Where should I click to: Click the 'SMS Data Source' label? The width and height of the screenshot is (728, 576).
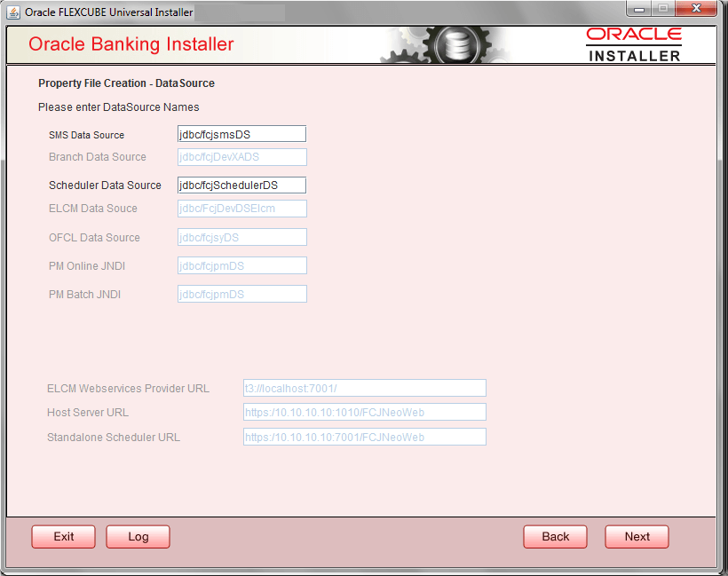click(86, 135)
